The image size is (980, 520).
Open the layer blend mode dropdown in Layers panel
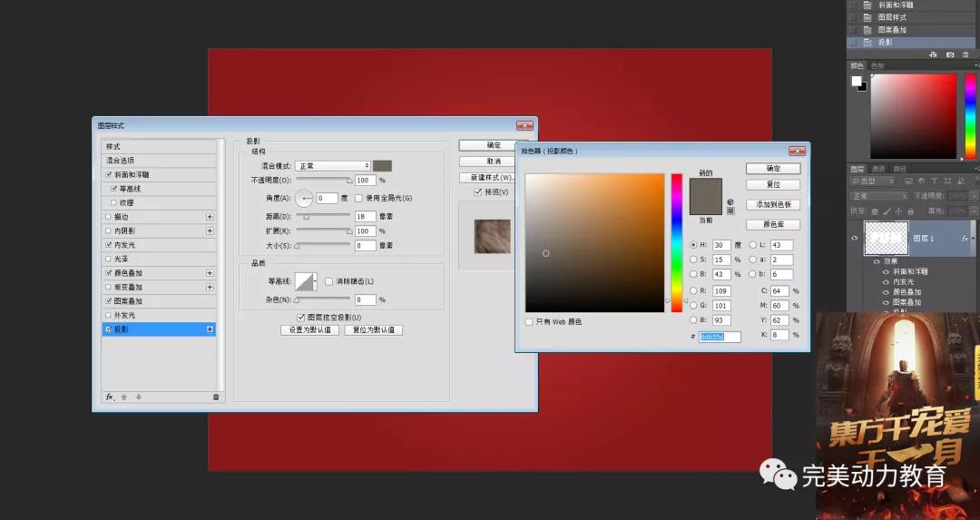pyautogui.click(x=878, y=196)
